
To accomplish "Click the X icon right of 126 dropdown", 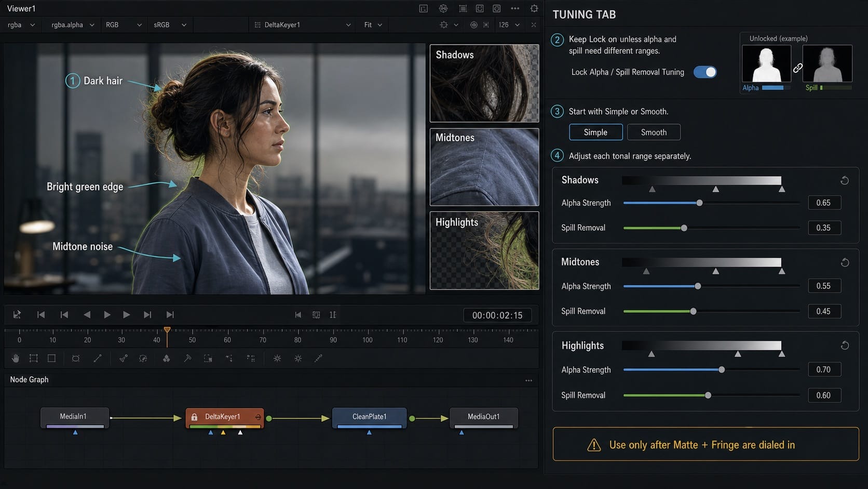I will pos(534,25).
